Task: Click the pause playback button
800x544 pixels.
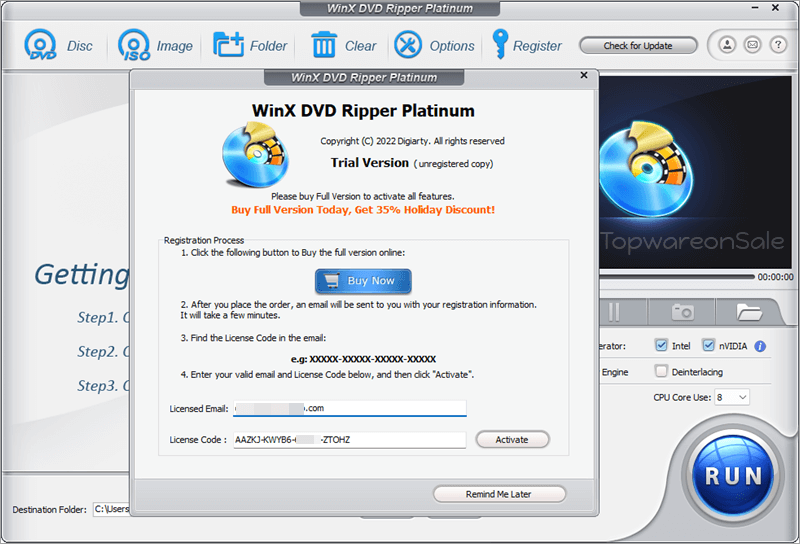Action: 614,312
